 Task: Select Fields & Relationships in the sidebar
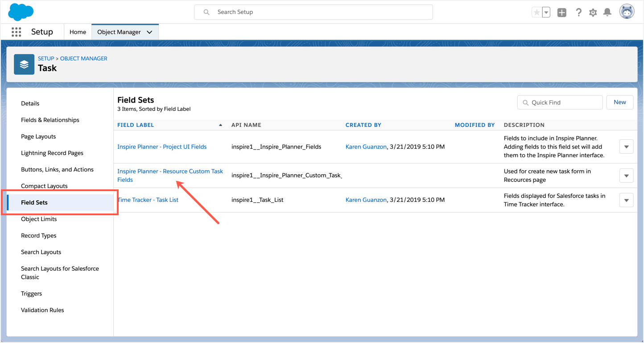point(50,120)
